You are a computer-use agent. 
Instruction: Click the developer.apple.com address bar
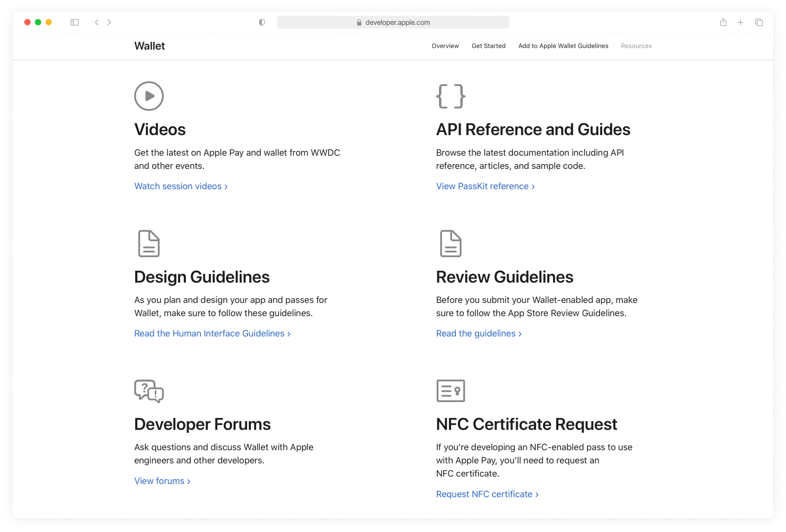pos(393,22)
